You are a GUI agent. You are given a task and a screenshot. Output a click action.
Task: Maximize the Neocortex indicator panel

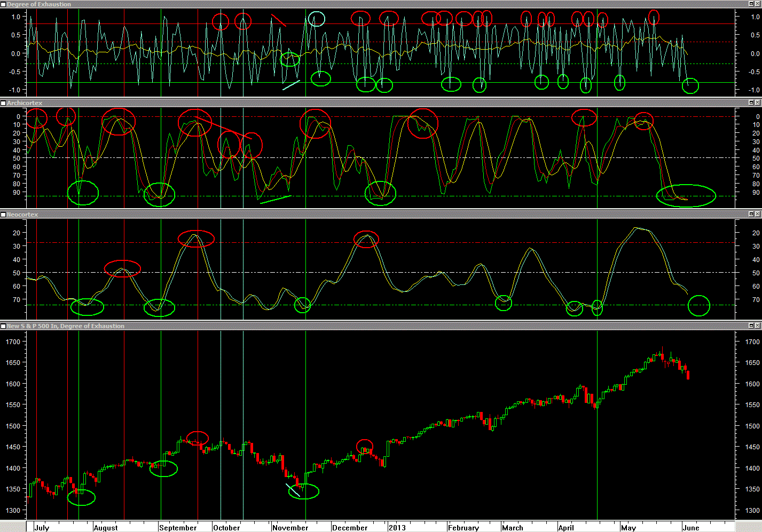click(x=751, y=215)
